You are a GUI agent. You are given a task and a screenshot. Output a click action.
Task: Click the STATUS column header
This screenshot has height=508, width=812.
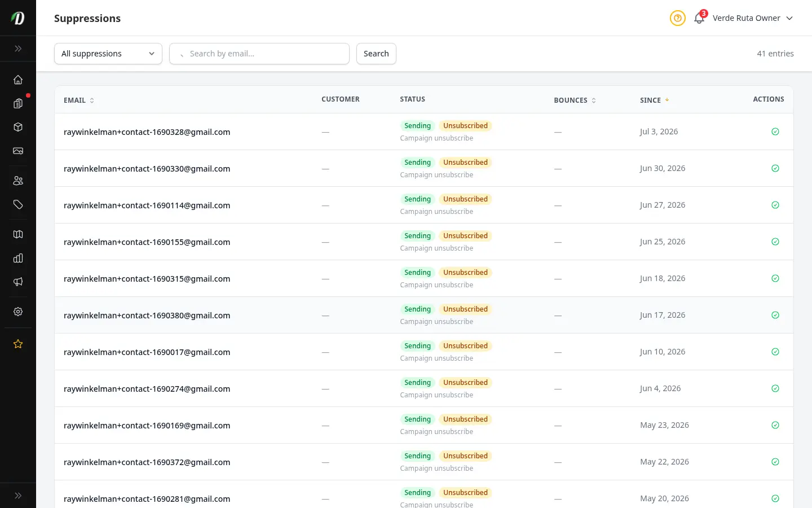[412, 99]
